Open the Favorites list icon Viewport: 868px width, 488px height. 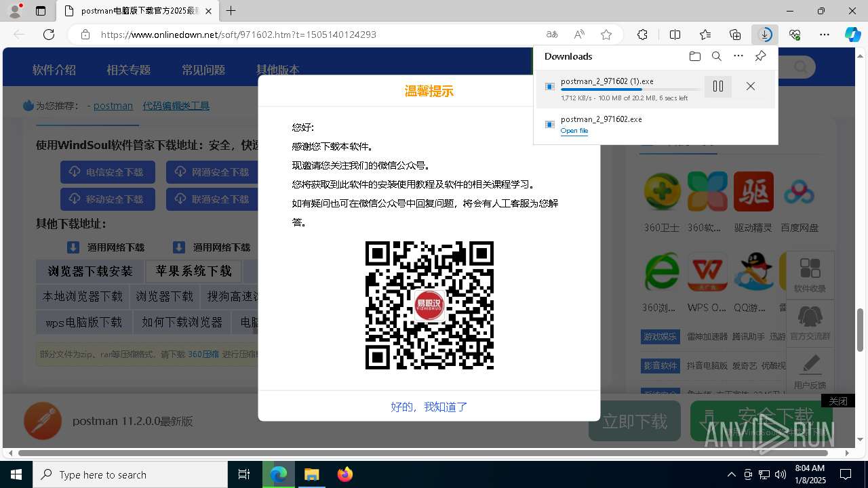705,35
